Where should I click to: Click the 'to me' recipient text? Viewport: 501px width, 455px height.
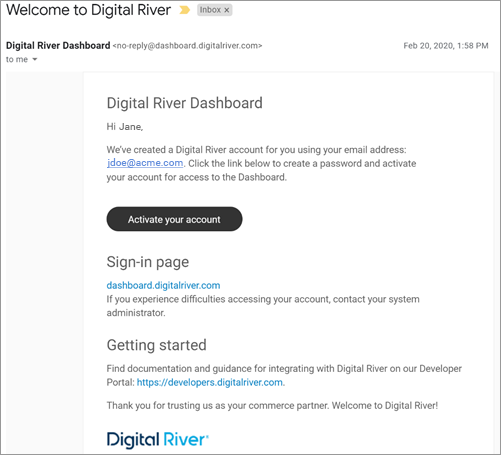click(x=17, y=59)
